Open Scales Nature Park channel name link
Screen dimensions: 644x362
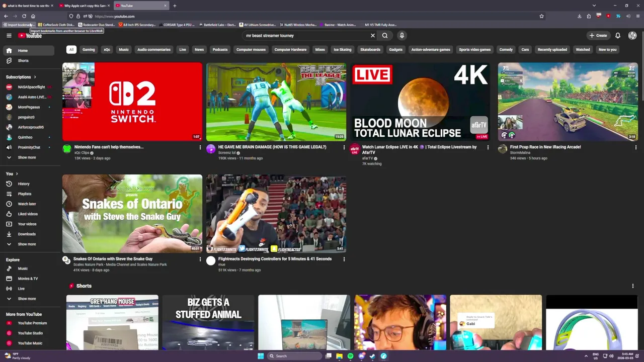click(120, 264)
